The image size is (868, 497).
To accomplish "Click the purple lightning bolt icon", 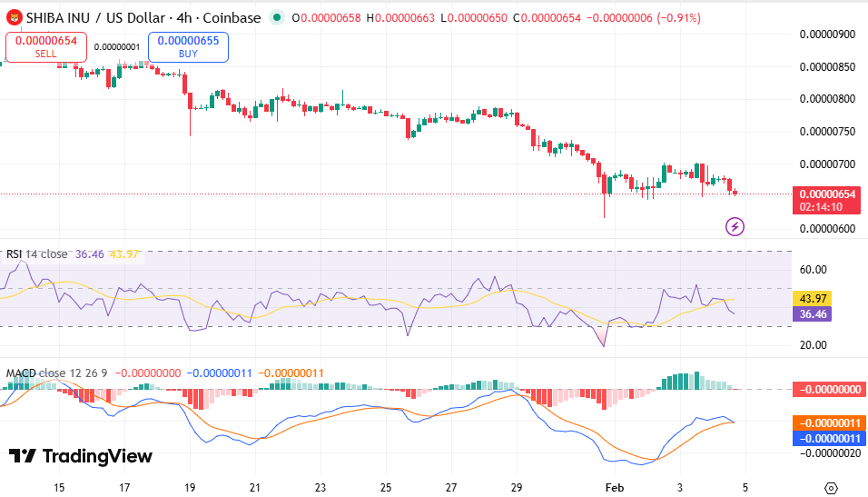I will pyautogui.click(x=735, y=226).
